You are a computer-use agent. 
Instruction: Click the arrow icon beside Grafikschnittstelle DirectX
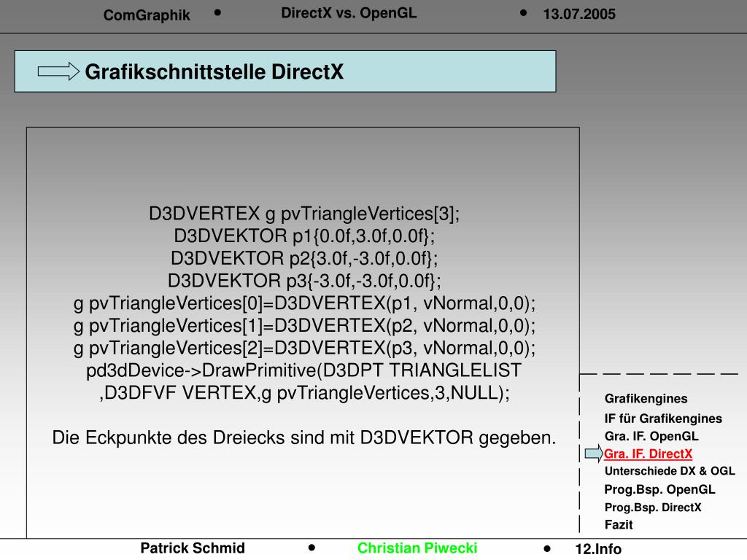(x=58, y=71)
